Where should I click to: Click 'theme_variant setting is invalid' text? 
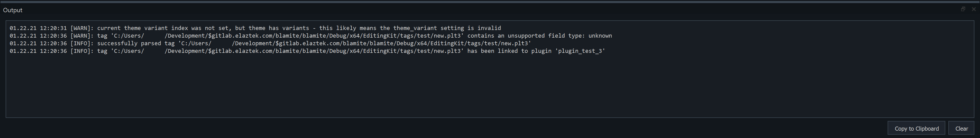point(447,28)
